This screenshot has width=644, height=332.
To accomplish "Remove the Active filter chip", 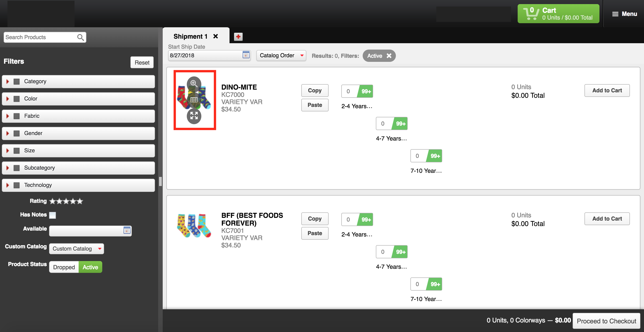I will click(x=389, y=56).
